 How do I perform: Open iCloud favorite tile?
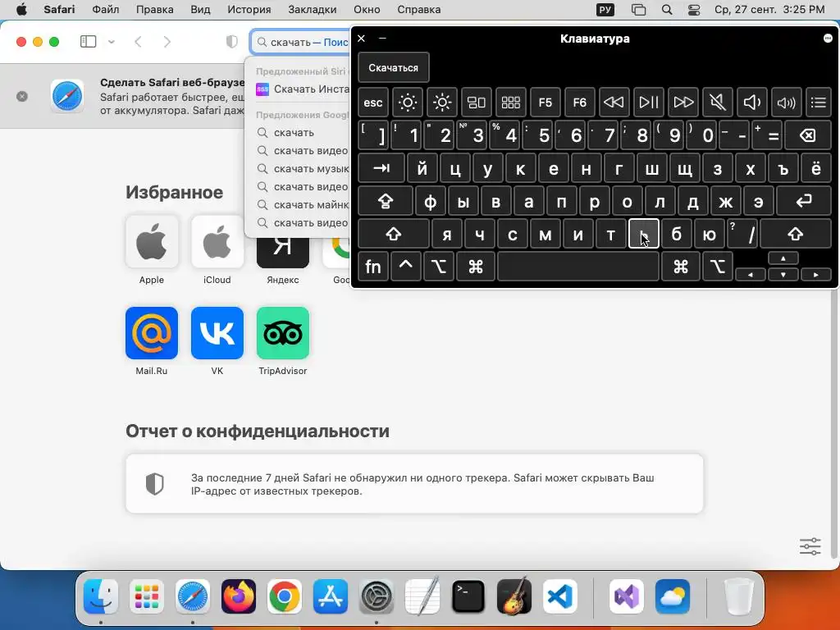point(217,242)
